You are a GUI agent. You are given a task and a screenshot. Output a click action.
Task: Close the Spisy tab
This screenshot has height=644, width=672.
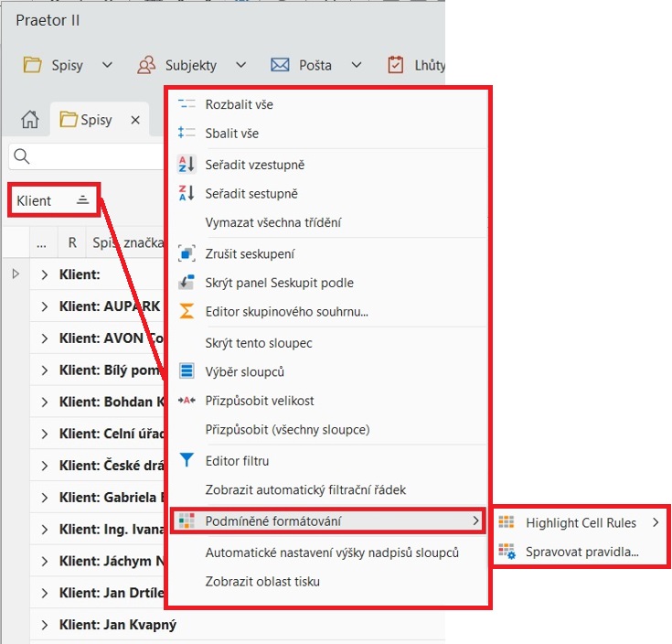pyautogui.click(x=134, y=120)
